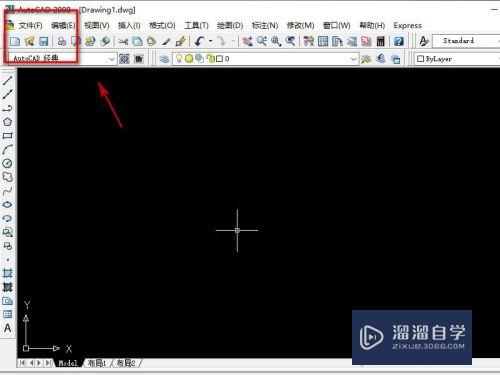Click the Publish icon in standard toolbar
This screenshot has height=375, width=500.
coord(90,41)
